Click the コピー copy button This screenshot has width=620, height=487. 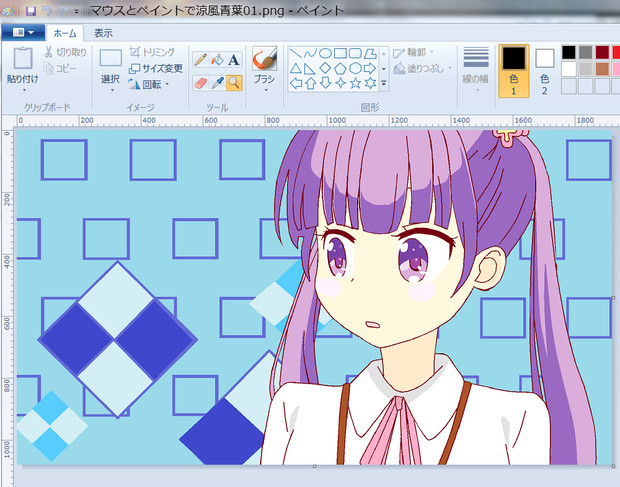pyautogui.click(x=60, y=69)
